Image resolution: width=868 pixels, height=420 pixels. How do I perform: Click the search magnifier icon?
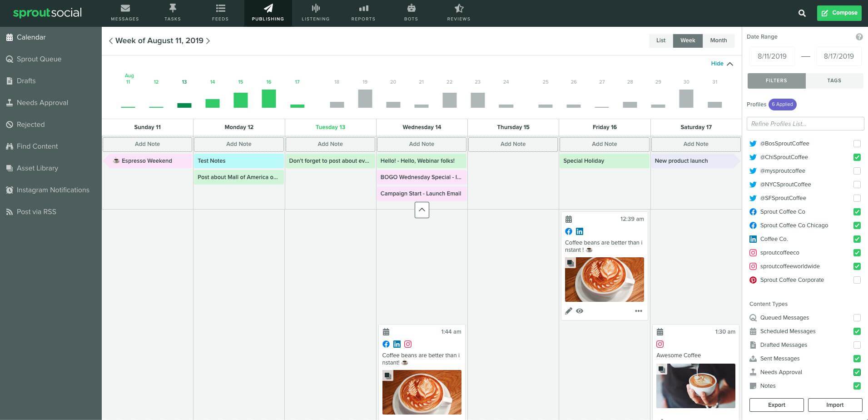pos(802,13)
